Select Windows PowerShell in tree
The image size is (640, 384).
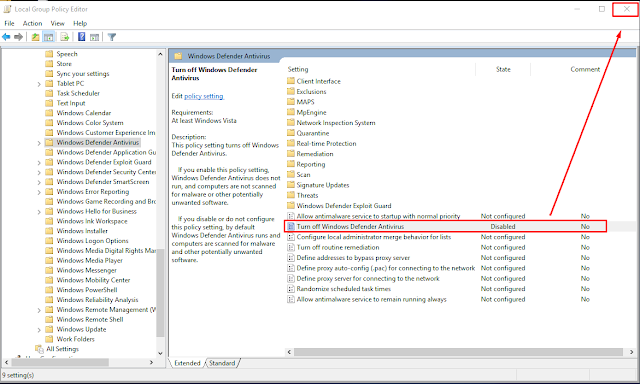coord(87,290)
